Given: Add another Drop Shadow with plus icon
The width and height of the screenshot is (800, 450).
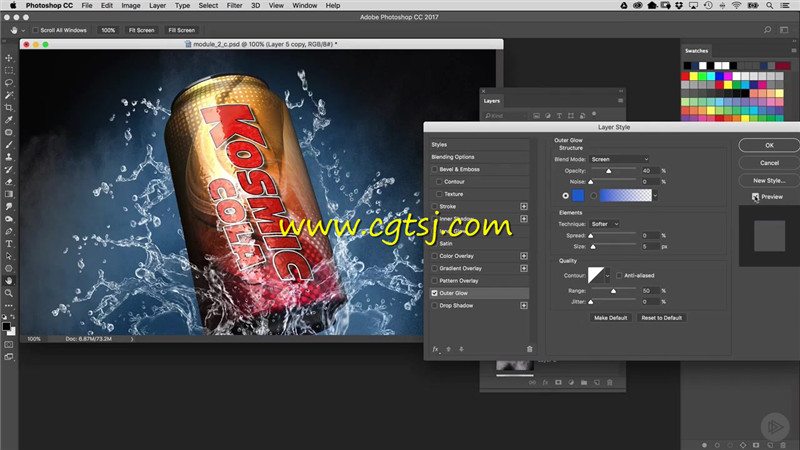Looking at the screenshot, I should tap(523, 305).
